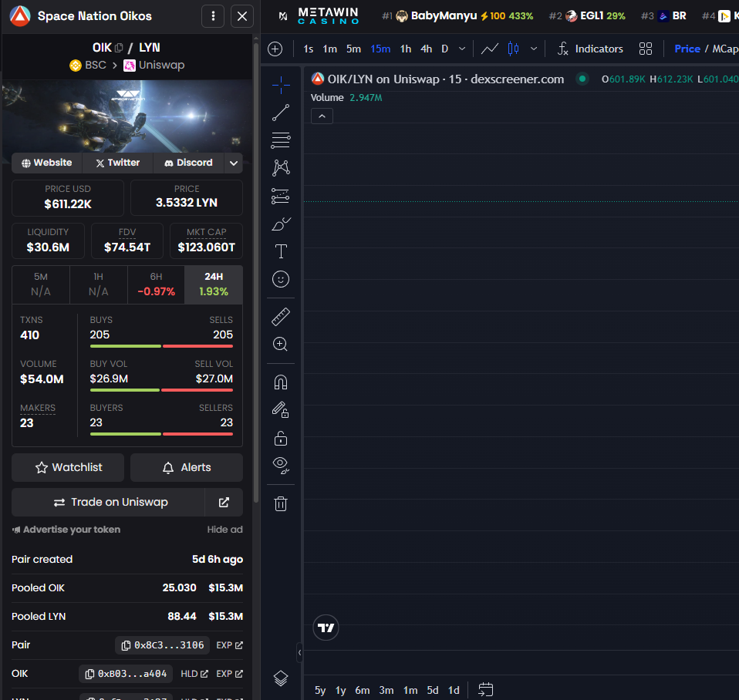The image size is (739, 700).
Task: Copy pair address 0x8C3...3106
Action: 162,645
